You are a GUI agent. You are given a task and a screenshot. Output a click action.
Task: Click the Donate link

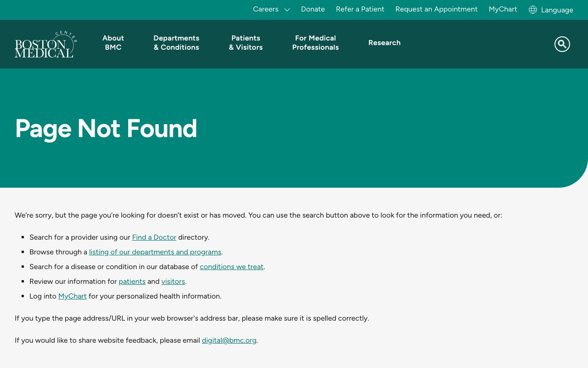point(313,9)
